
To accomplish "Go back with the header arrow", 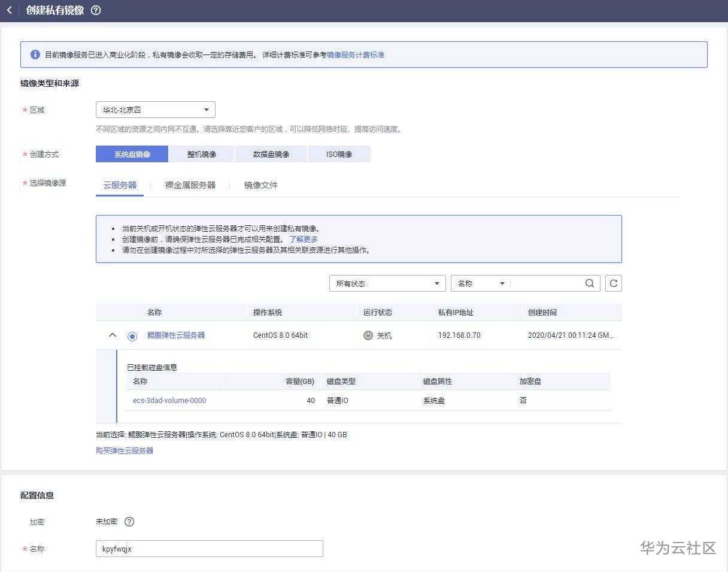I will (9, 10).
